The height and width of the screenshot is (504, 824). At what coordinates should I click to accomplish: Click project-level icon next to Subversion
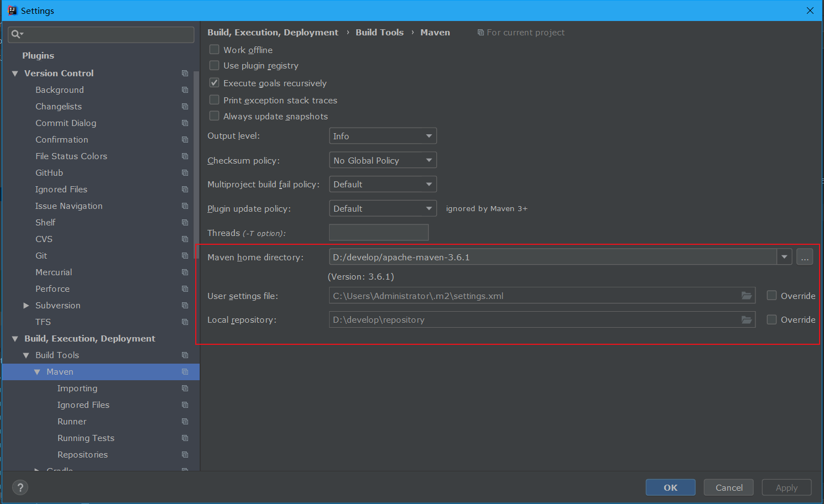(x=185, y=306)
